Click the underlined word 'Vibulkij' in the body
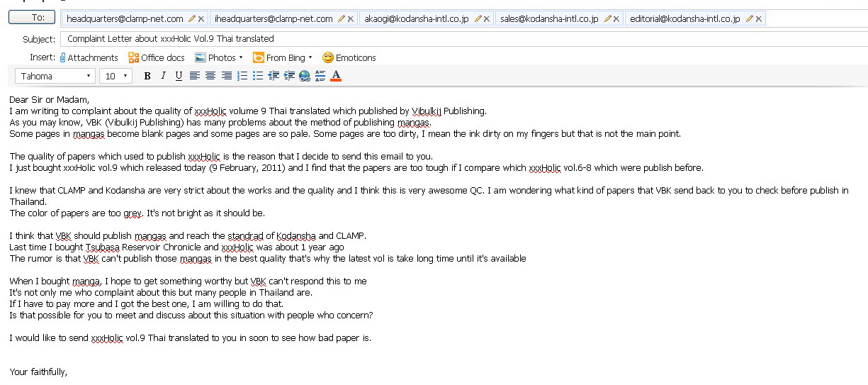The width and height of the screenshot is (868, 385). (427, 111)
